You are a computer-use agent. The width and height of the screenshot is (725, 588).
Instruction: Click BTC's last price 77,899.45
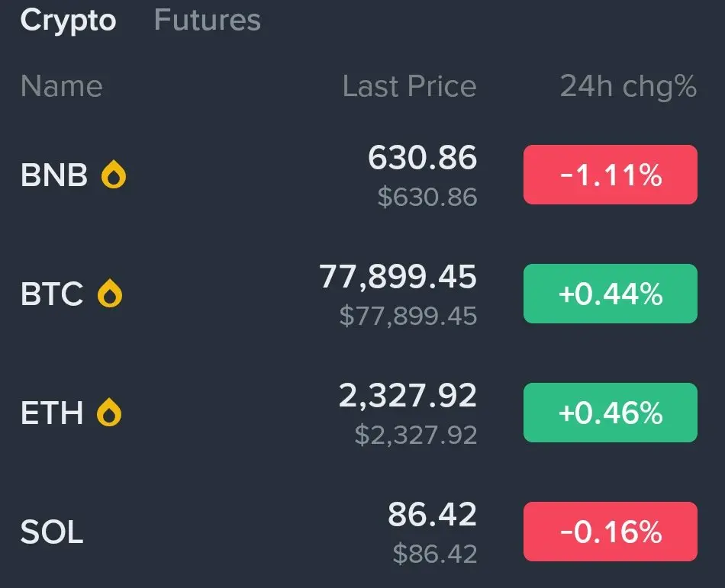click(x=398, y=277)
